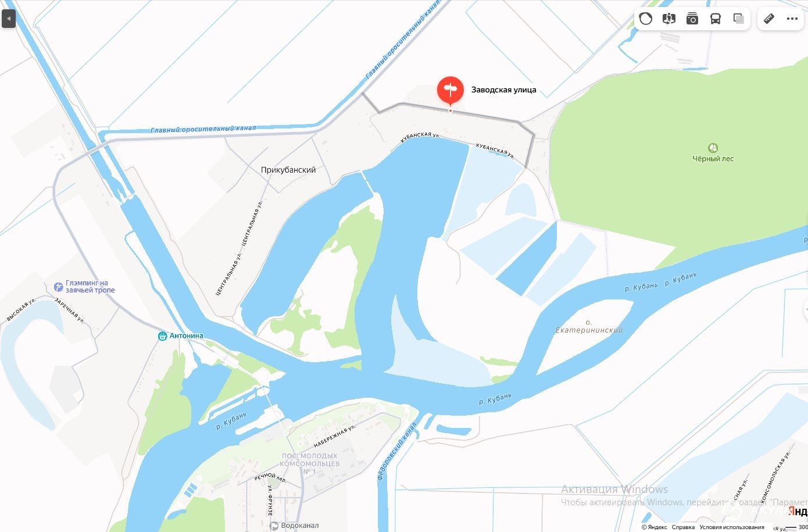Expand the collapsed side panel arrow
The height and width of the screenshot is (532, 808).
(x=8, y=19)
